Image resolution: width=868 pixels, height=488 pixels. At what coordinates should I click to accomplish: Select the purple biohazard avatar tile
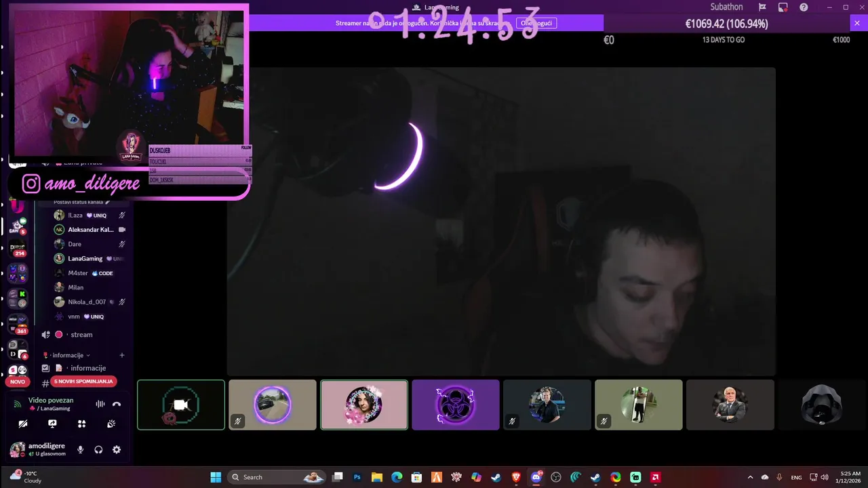coord(456,405)
